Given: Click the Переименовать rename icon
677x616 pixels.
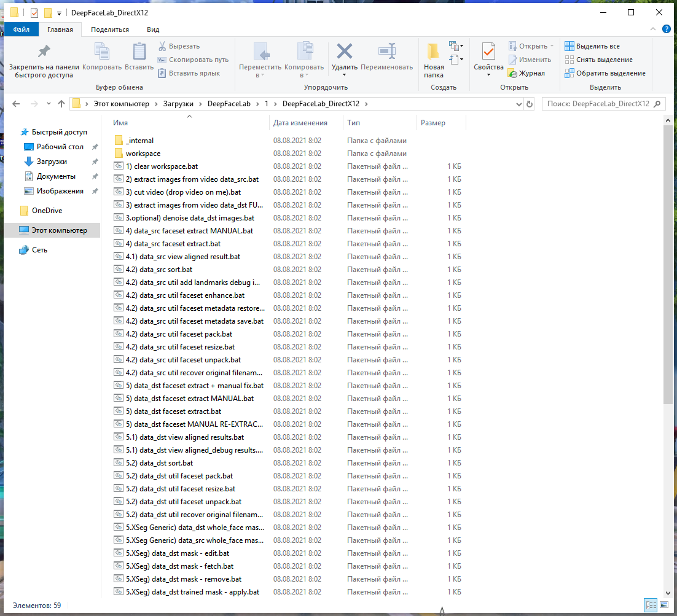Looking at the screenshot, I should [x=387, y=52].
